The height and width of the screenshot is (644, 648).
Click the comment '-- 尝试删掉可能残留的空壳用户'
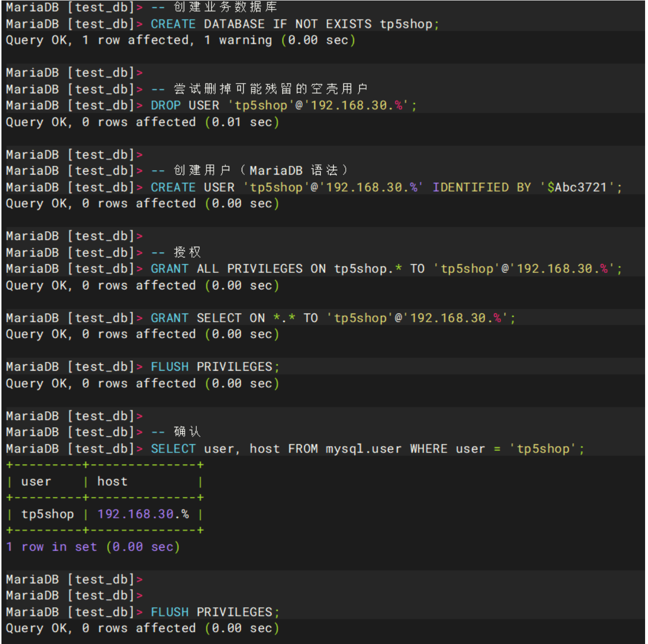[x=260, y=89]
